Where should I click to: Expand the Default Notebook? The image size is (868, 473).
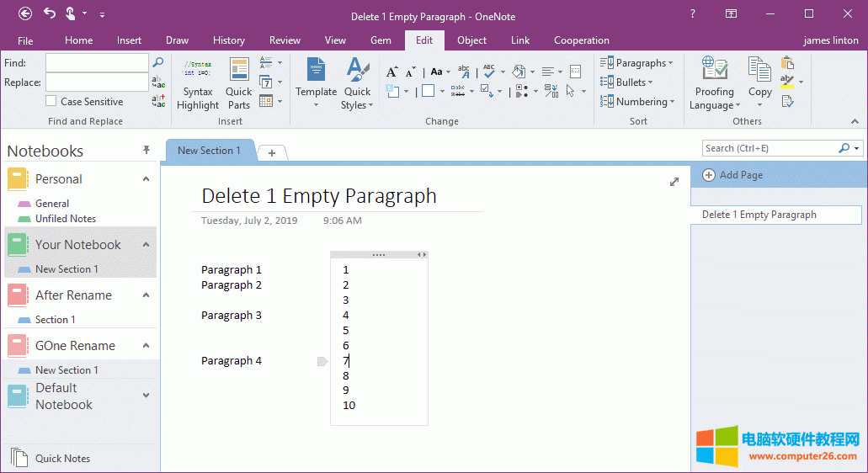point(146,396)
